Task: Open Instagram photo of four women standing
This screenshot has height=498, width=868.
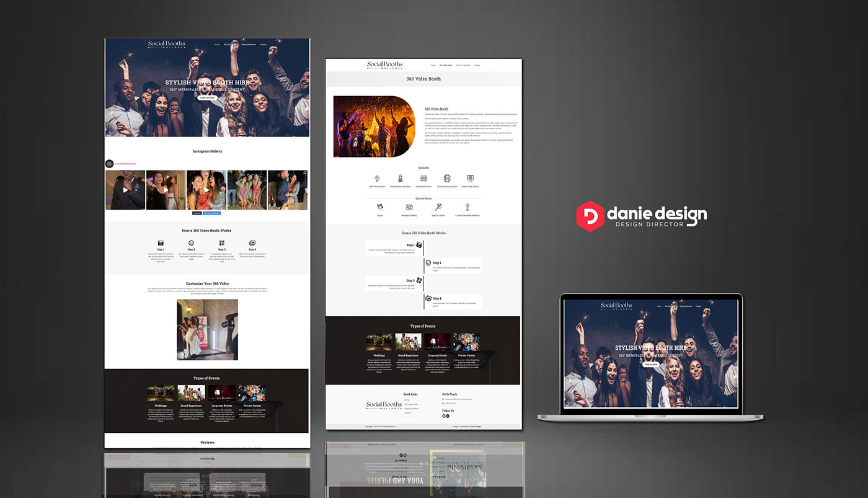Action: [247, 190]
